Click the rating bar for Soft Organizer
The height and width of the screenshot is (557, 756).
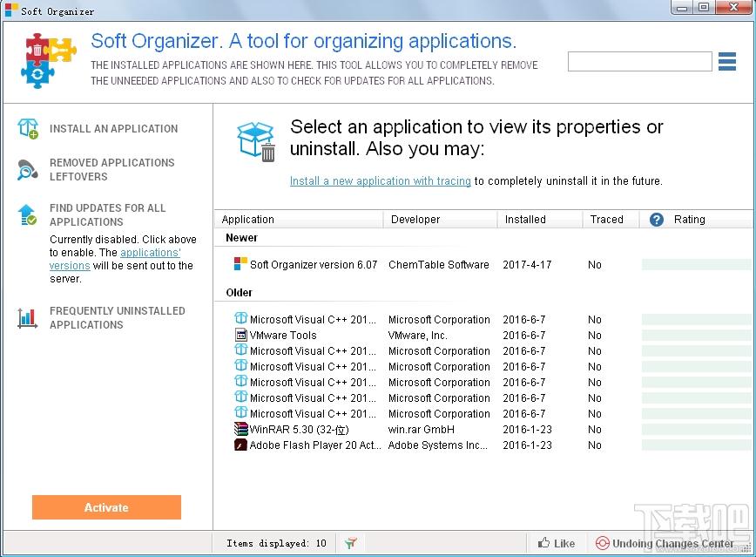(x=697, y=264)
